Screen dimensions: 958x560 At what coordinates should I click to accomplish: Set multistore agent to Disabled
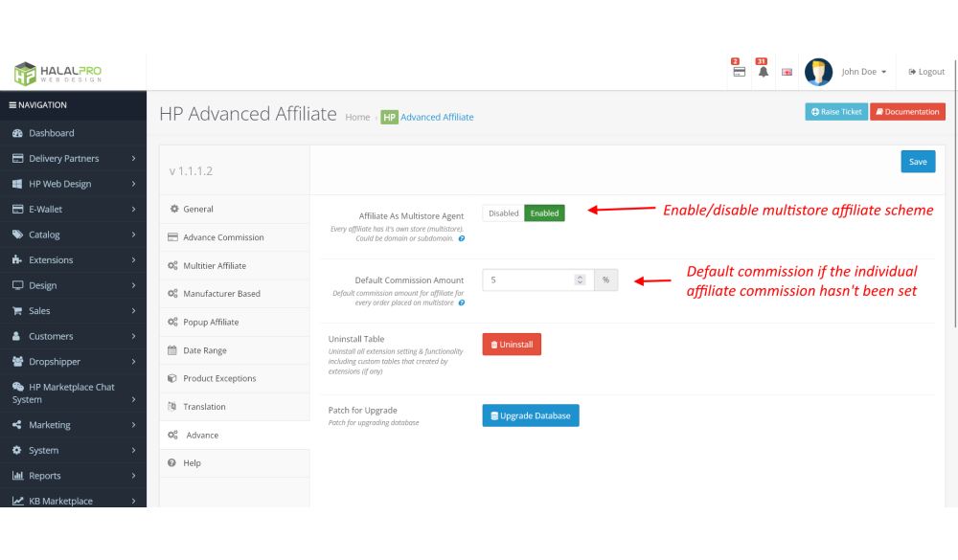click(x=503, y=213)
